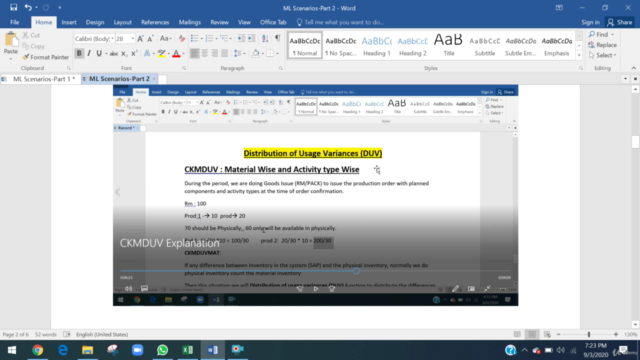Viewport: 640px width, 360px height.
Task: Click the Save icon in Quick Access toolbar
Action: coord(13,7)
